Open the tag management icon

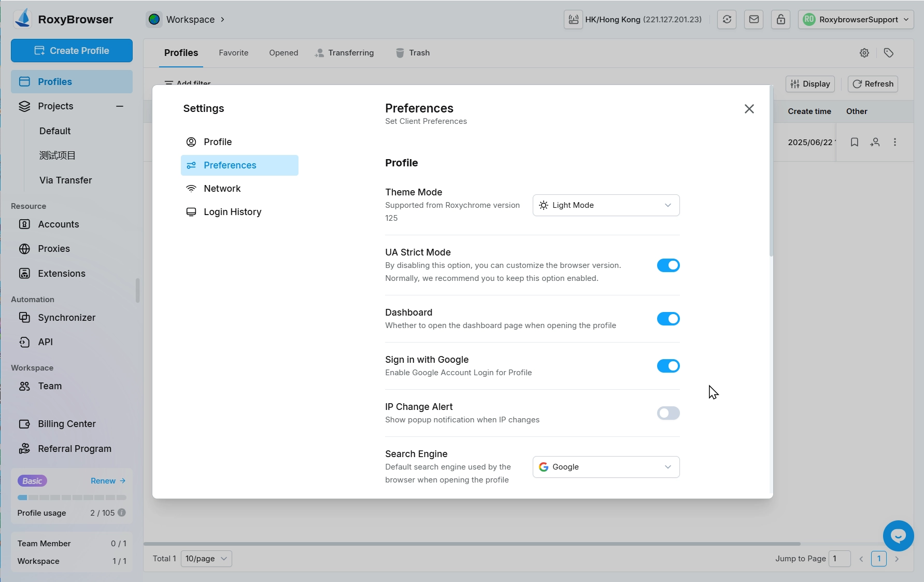(888, 53)
